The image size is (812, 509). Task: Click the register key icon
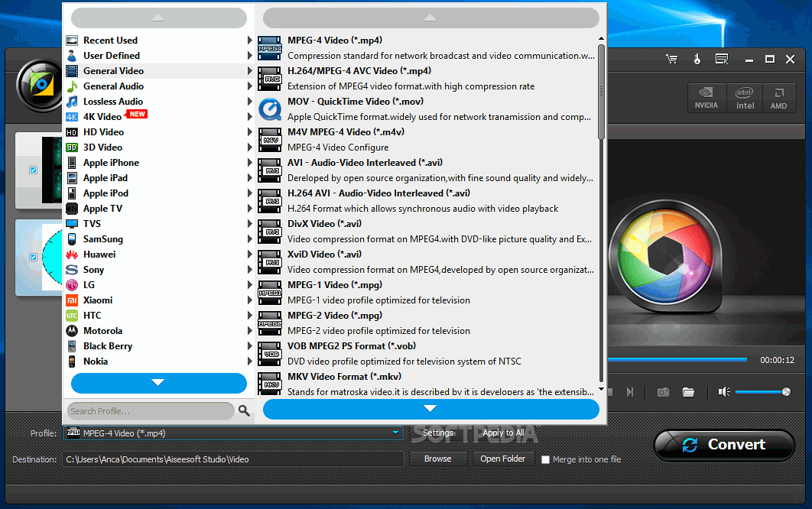point(697,59)
